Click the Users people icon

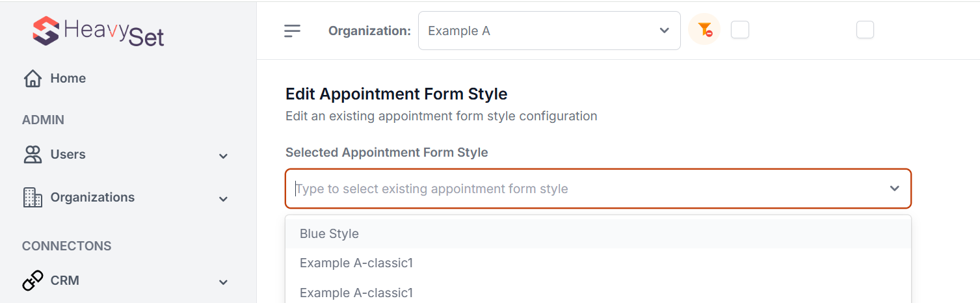tap(33, 155)
